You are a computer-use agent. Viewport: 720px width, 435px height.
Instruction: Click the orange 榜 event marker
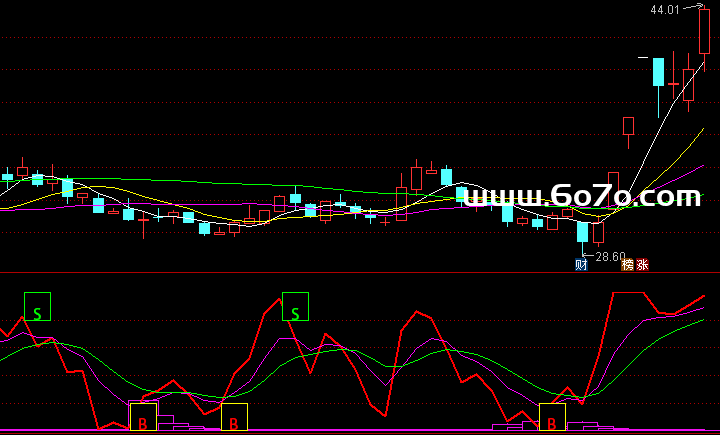point(628,265)
